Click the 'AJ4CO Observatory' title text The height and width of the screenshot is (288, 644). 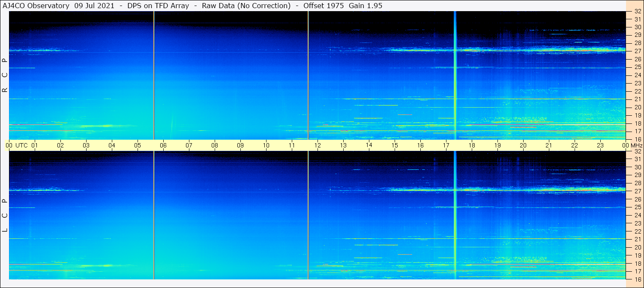36,6
